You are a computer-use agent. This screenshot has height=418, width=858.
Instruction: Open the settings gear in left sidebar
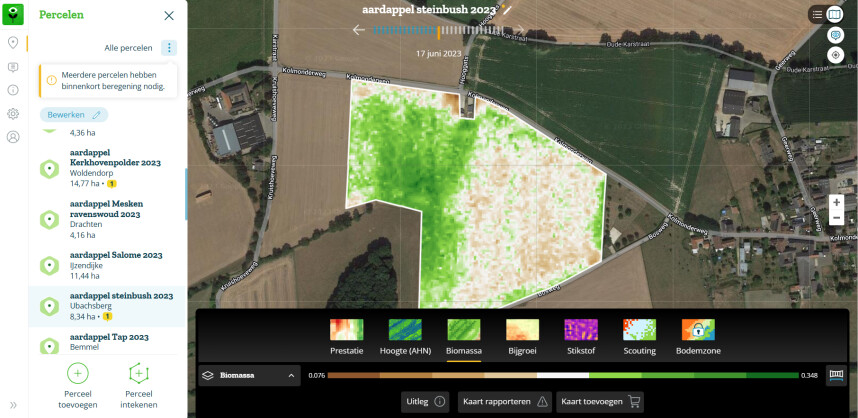[13, 114]
